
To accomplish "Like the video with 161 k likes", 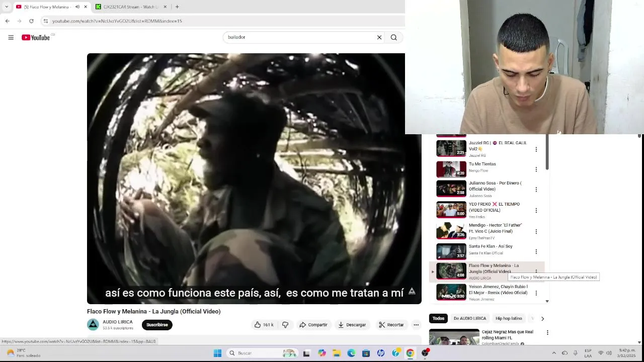I will 264,325.
